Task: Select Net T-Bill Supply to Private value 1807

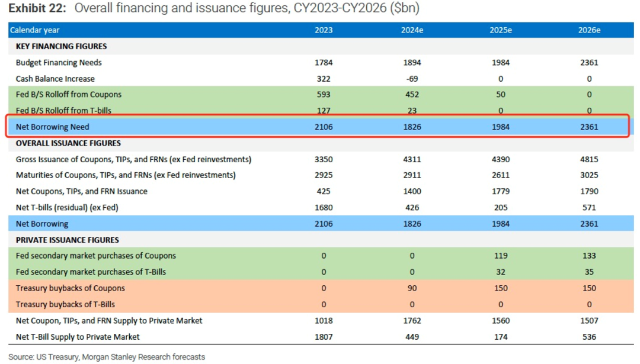Action: pyautogui.click(x=324, y=337)
